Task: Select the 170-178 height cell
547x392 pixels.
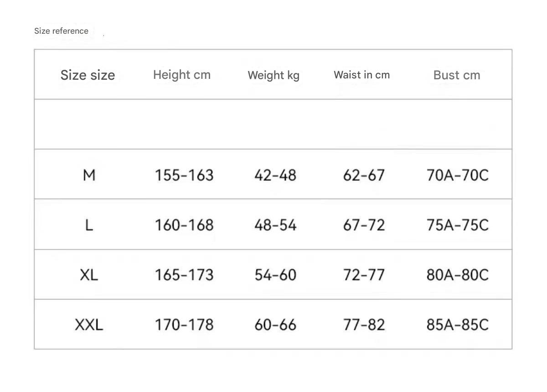Action: click(x=184, y=325)
